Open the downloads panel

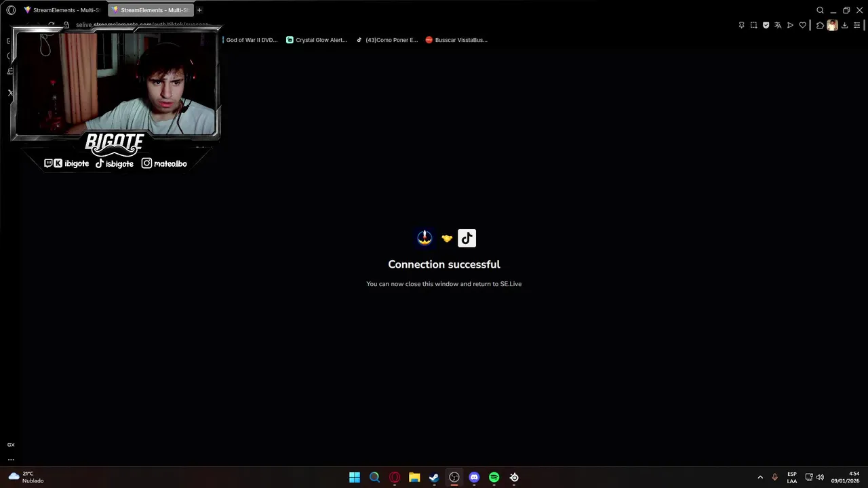coord(844,25)
